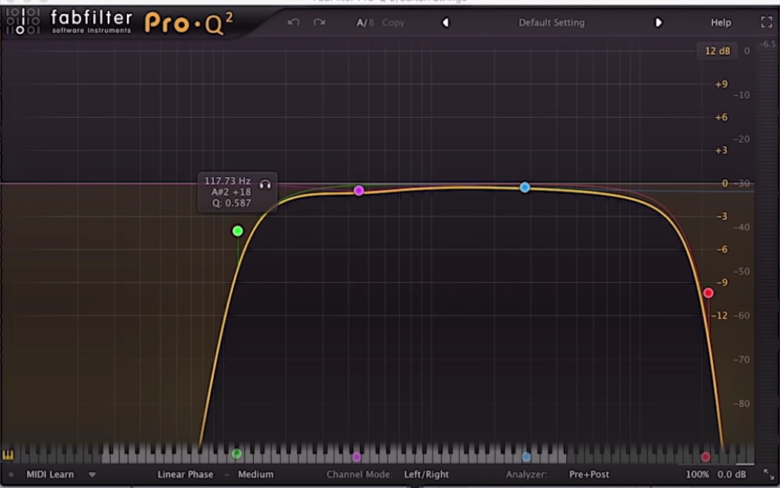Open the MIDI Learn dropdown arrow
This screenshot has height=488, width=780.
(92, 475)
